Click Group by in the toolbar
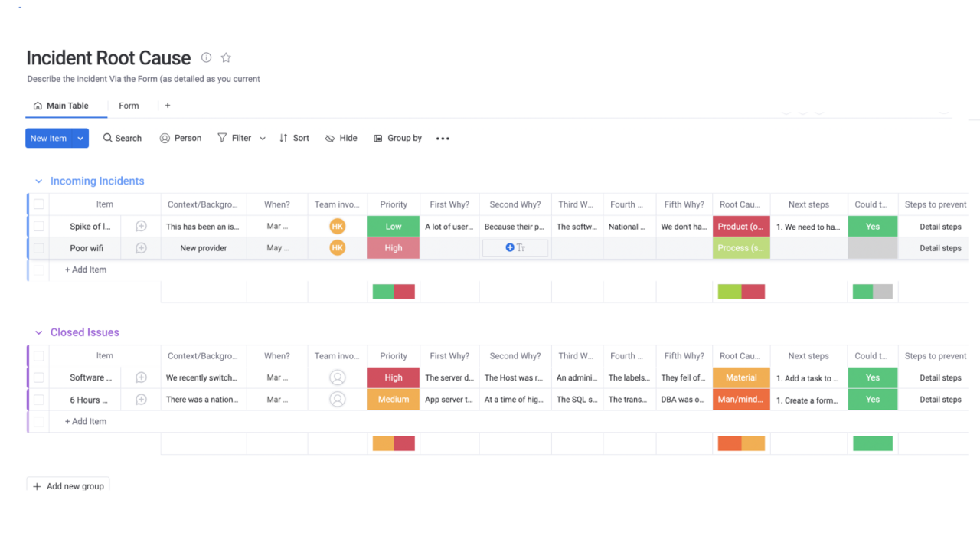Screen dimensions: 980x536 397,139
